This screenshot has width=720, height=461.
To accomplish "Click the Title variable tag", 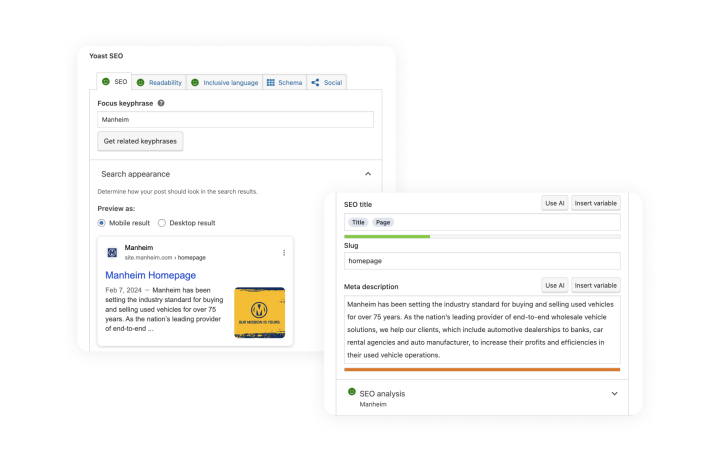I will (358, 222).
